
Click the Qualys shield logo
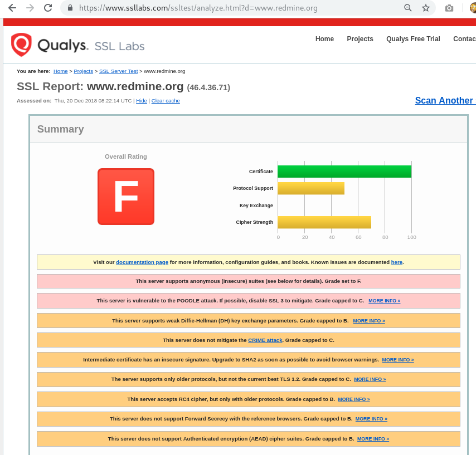pos(21,45)
